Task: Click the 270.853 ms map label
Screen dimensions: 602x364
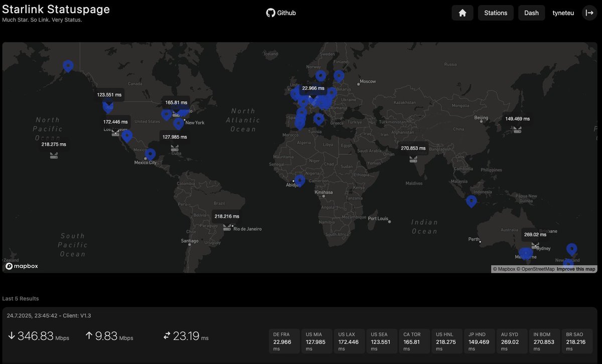Action: pyautogui.click(x=413, y=148)
